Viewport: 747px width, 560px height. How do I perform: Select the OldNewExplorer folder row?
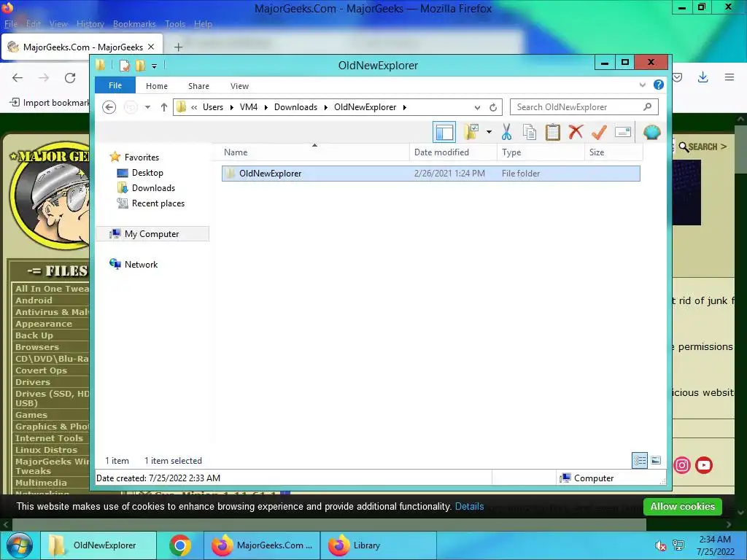pyautogui.click(x=430, y=174)
